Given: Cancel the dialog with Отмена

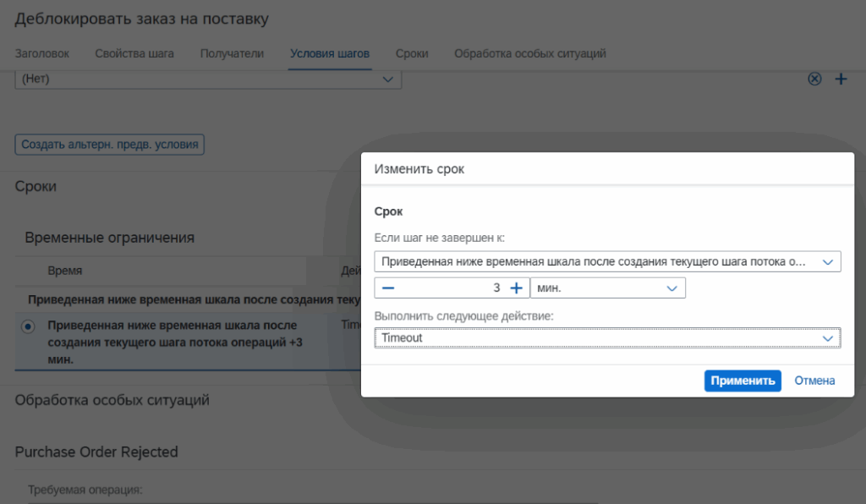Looking at the screenshot, I should [x=814, y=381].
